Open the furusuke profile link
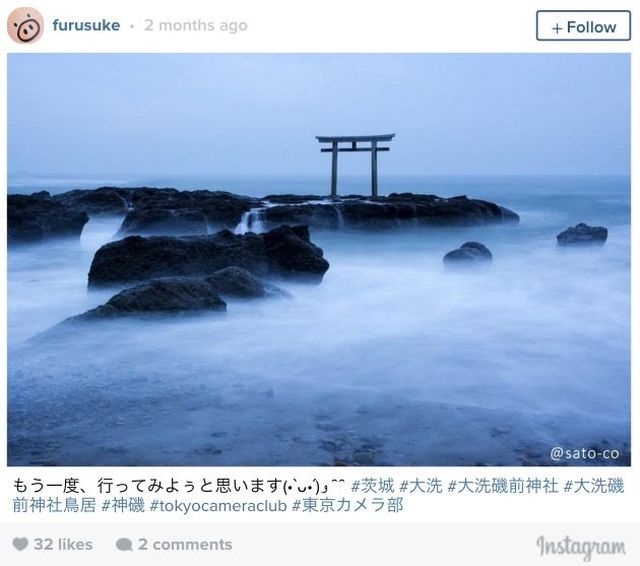 [86, 25]
